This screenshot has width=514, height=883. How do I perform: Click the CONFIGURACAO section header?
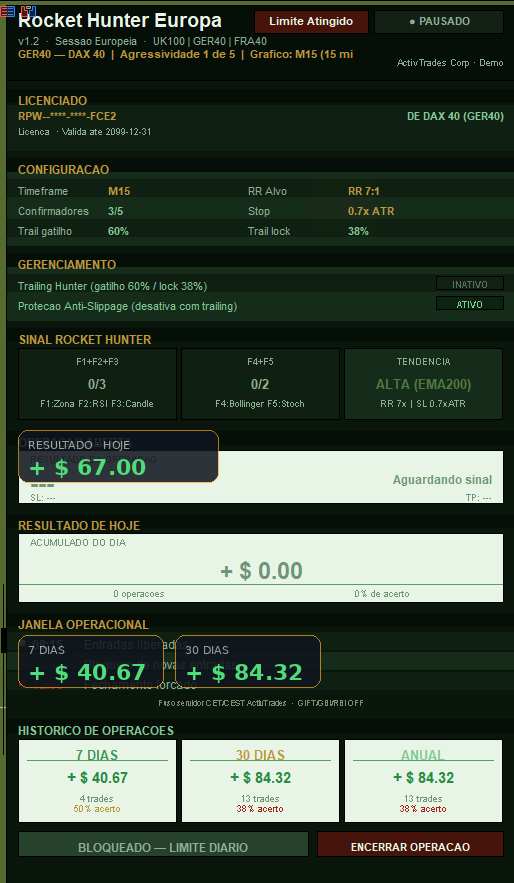click(x=64, y=170)
